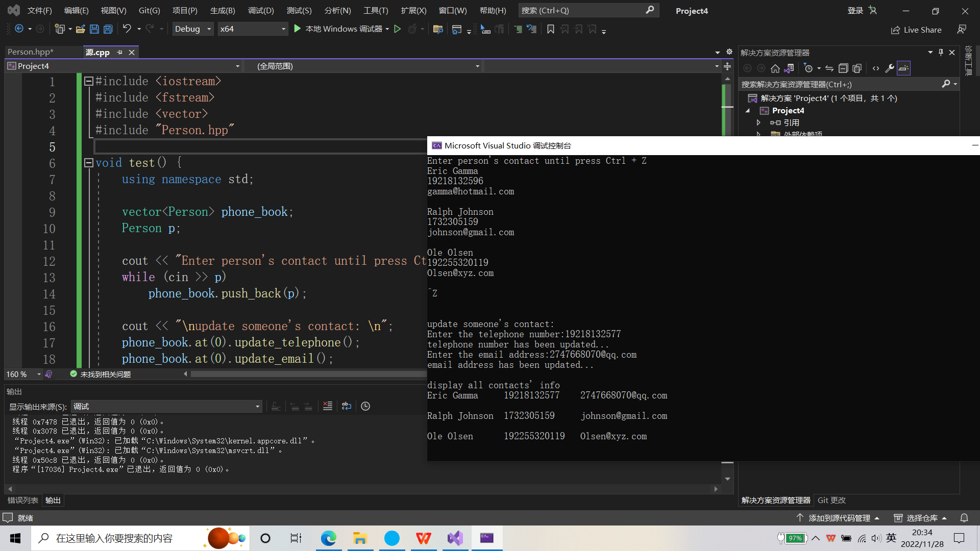
Task: Click Collapse All in Solution Explorer
Action: tap(843, 68)
